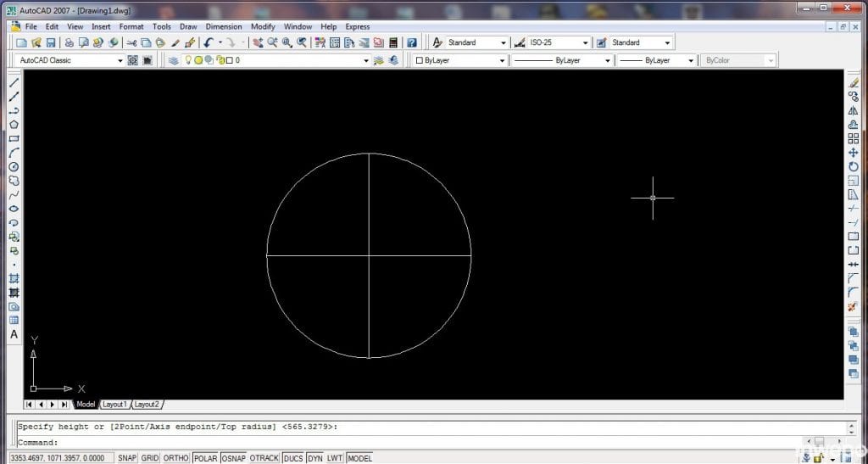
Task: Toggle ORTHO mode in status bar
Action: (175, 458)
